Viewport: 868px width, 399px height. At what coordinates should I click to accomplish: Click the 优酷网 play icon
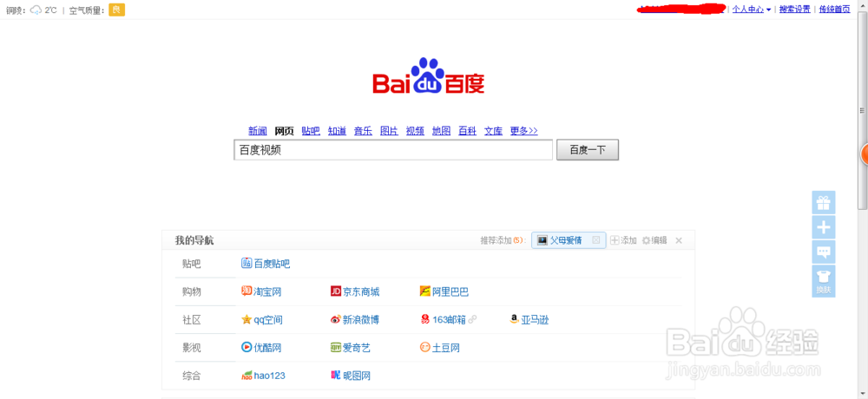point(247,348)
